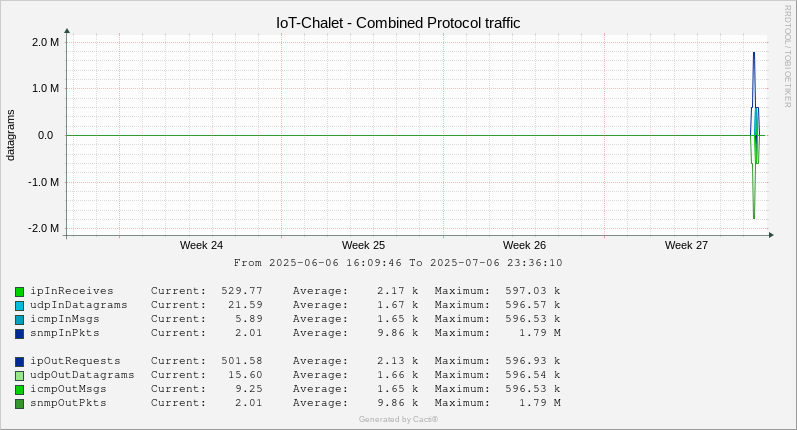The height and width of the screenshot is (430, 797).
Task: Click the icmpInMsgs teal legend swatch
Action: click(x=19, y=320)
